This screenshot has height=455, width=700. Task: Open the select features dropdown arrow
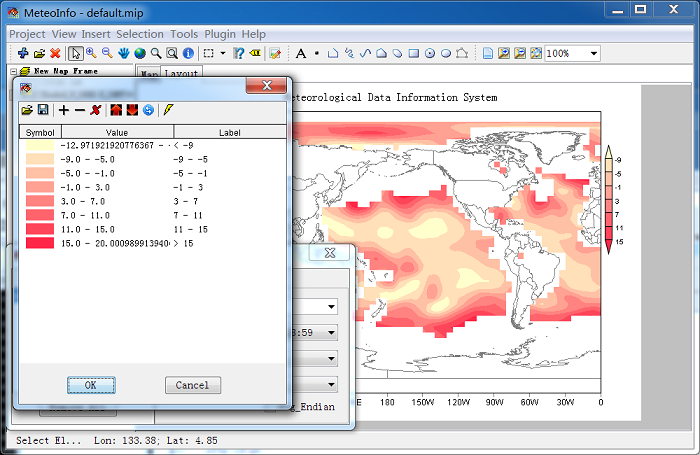(x=222, y=54)
